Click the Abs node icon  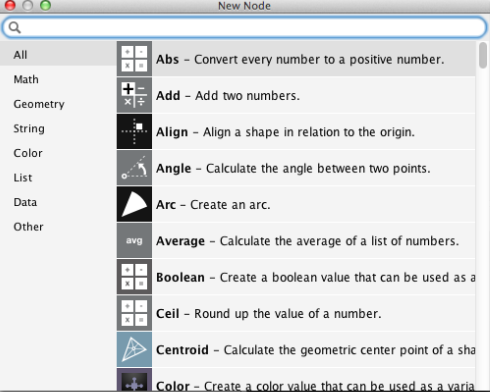tap(134, 59)
